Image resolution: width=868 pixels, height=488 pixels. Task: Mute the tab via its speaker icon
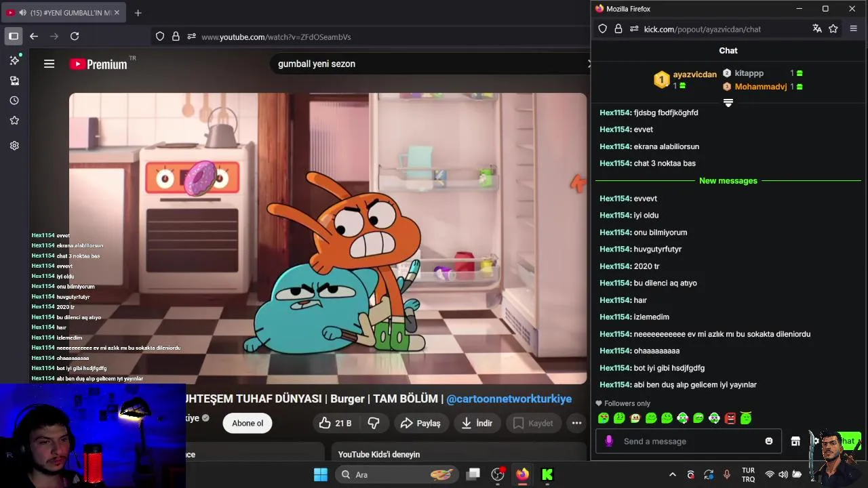[23, 12]
